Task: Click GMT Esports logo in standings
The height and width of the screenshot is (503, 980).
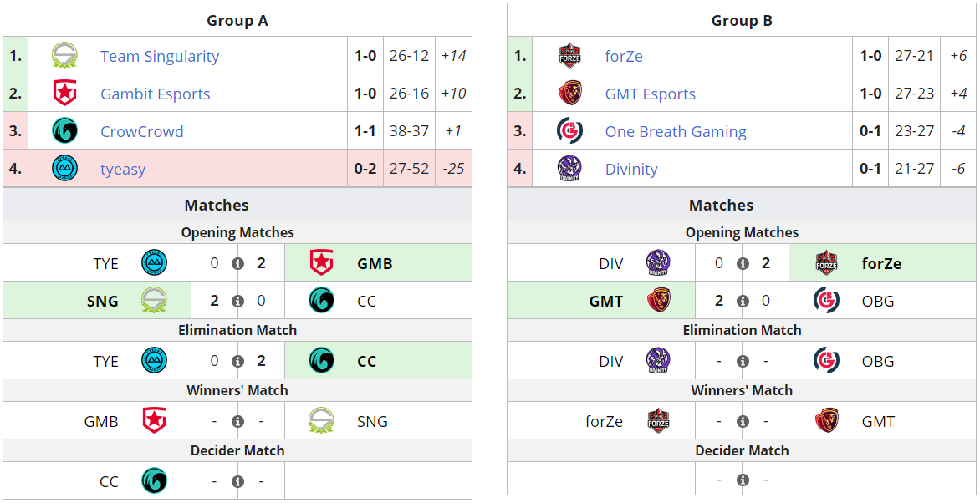Action: point(569,94)
